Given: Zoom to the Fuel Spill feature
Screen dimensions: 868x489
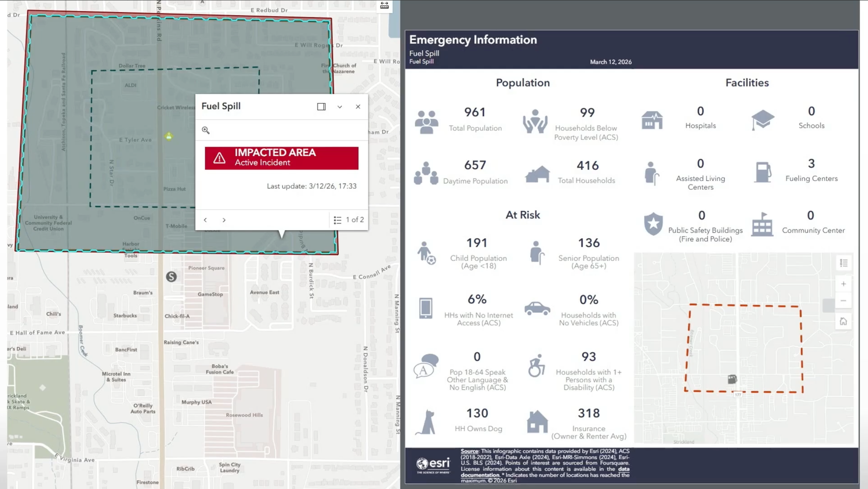Looking at the screenshot, I should (x=206, y=130).
